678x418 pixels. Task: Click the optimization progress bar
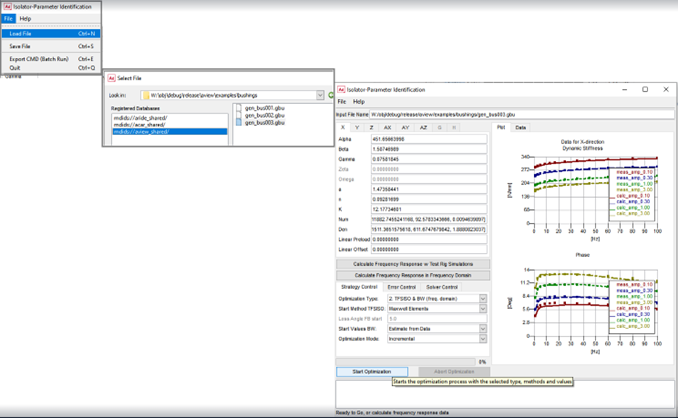coord(406,361)
